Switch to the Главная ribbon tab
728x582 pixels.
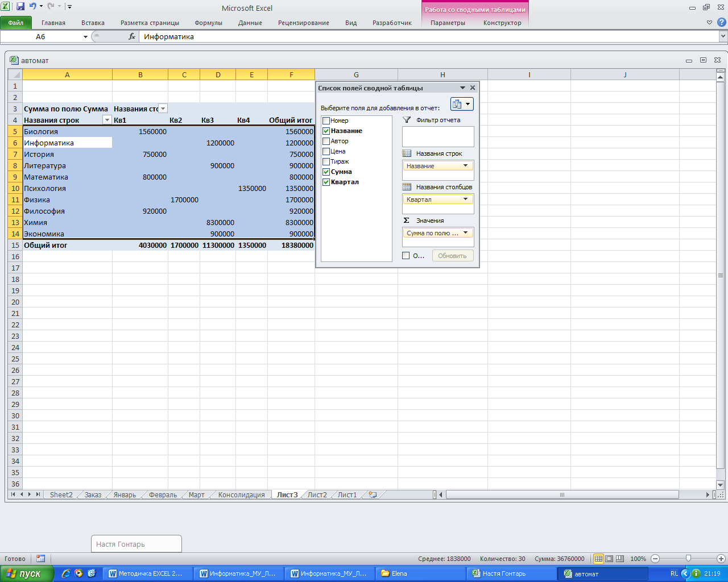point(53,23)
